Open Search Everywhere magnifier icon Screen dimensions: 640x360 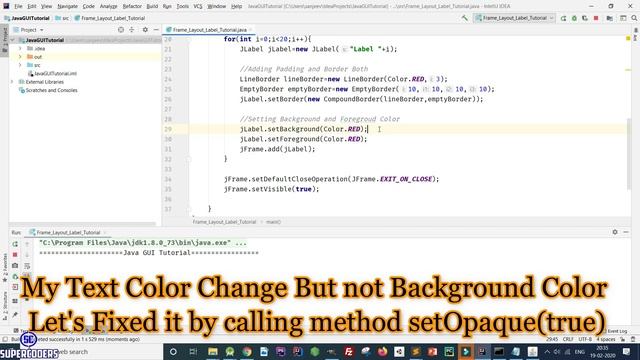click(x=634, y=18)
